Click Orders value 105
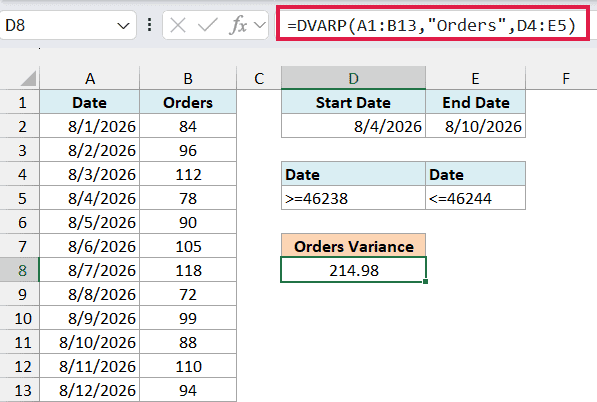The height and width of the screenshot is (402, 597). point(188,246)
